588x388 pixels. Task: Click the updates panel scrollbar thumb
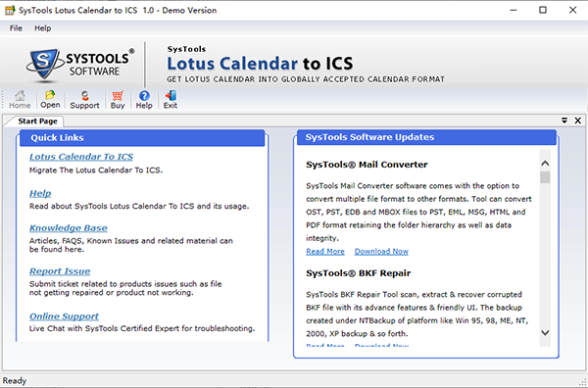click(x=545, y=177)
